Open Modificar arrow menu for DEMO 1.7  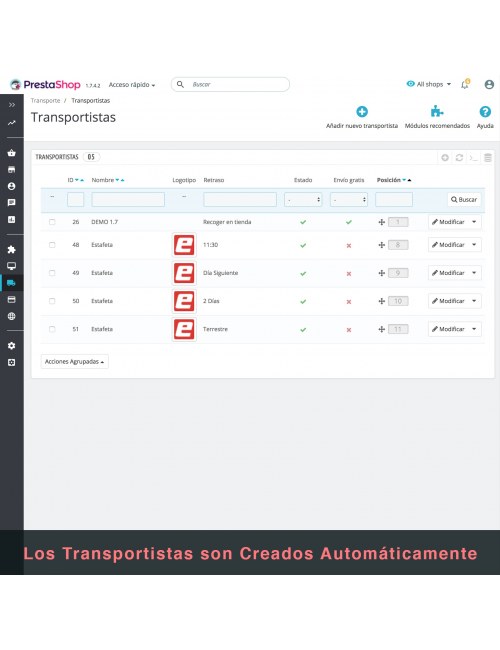click(474, 222)
